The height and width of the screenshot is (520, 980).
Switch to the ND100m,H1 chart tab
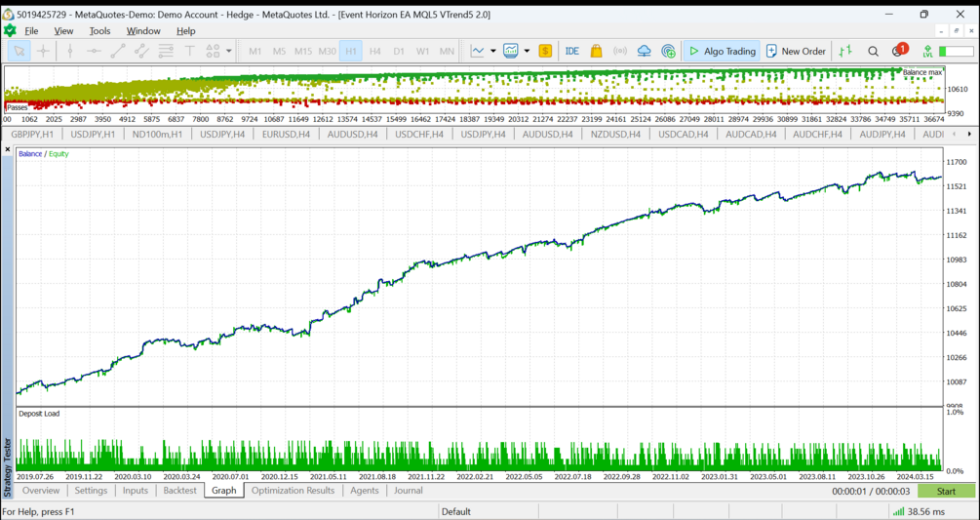tap(158, 134)
